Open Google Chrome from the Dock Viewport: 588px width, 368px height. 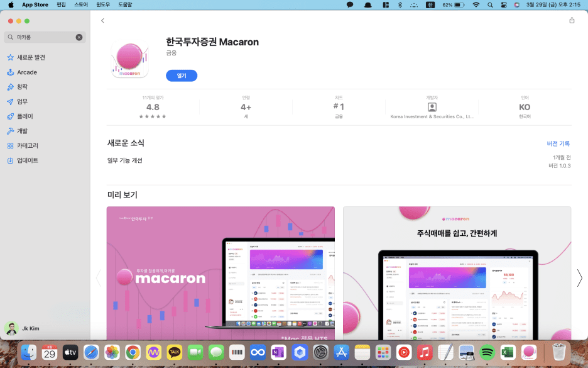133,352
